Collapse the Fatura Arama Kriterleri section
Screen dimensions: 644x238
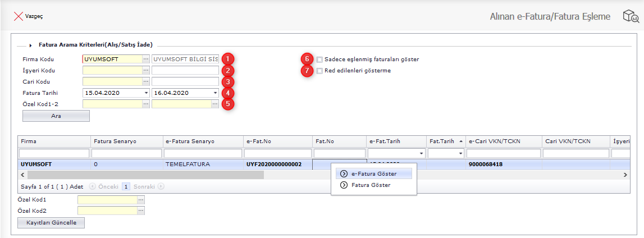tap(30, 44)
